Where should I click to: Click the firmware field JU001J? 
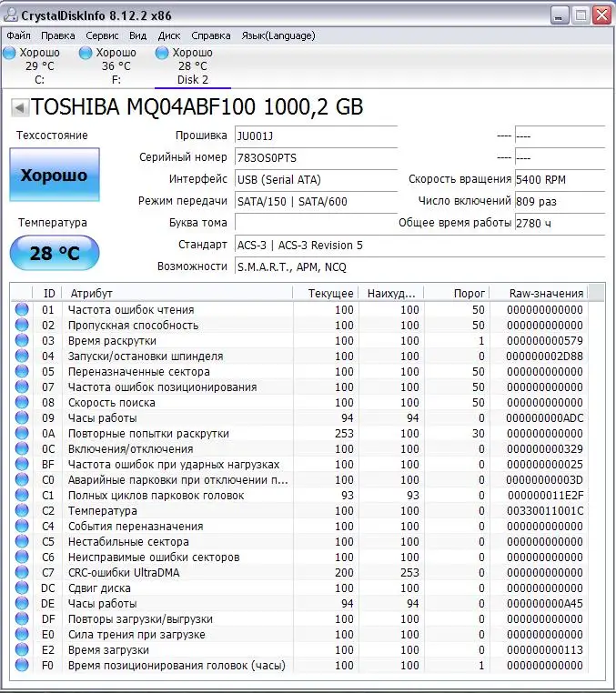pos(316,136)
